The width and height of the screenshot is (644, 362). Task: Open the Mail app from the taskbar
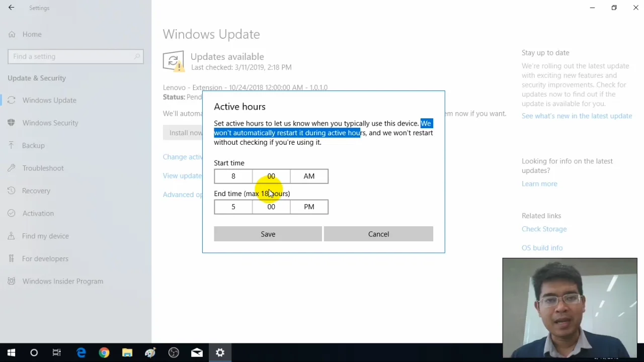click(x=196, y=352)
